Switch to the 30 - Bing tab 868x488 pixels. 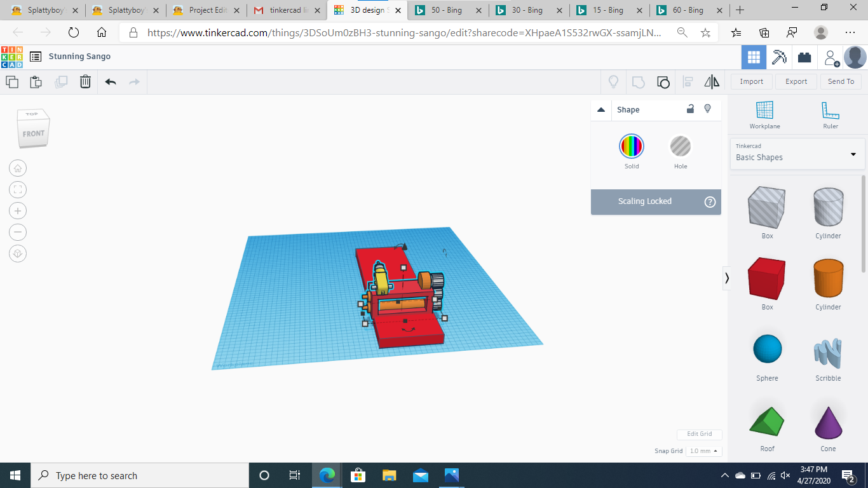[529, 10]
